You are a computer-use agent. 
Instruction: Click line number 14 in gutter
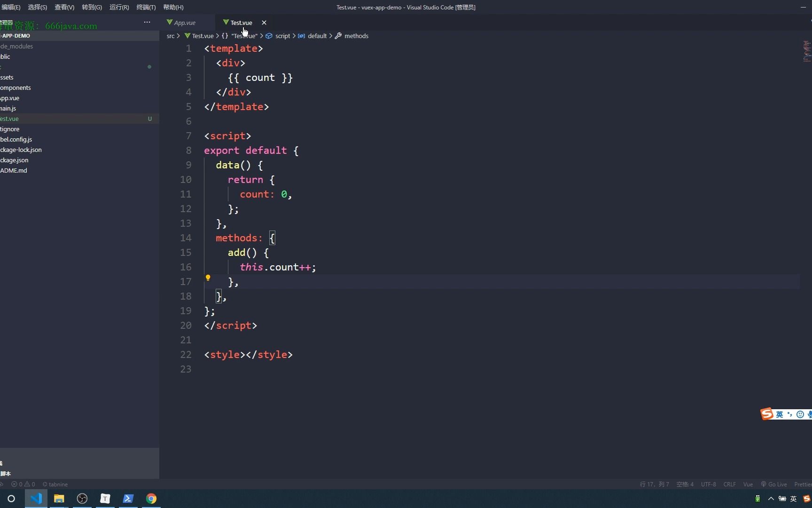186,238
